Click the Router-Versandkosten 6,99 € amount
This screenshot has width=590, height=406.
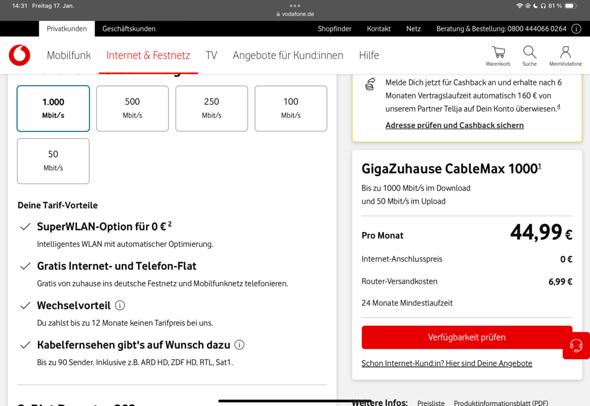tap(560, 281)
